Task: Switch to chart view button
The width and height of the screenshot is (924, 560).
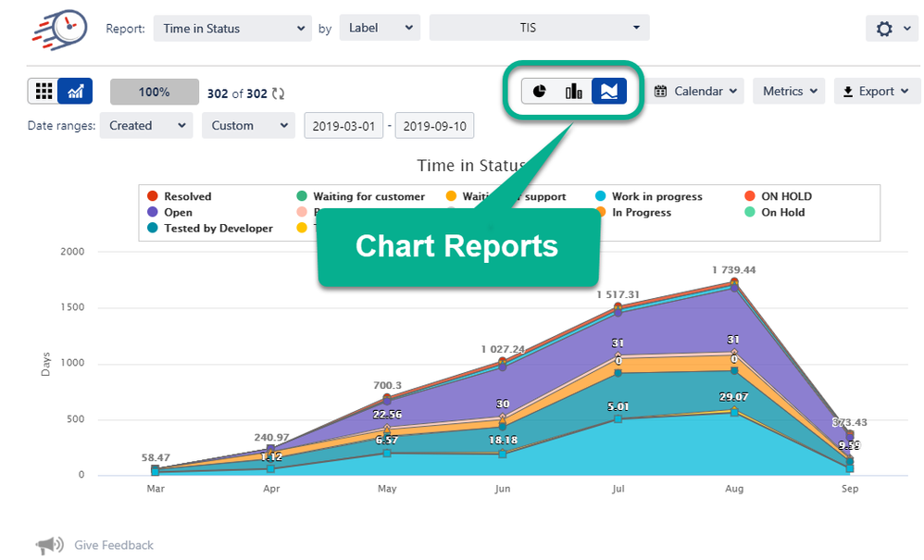Action: [75, 92]
